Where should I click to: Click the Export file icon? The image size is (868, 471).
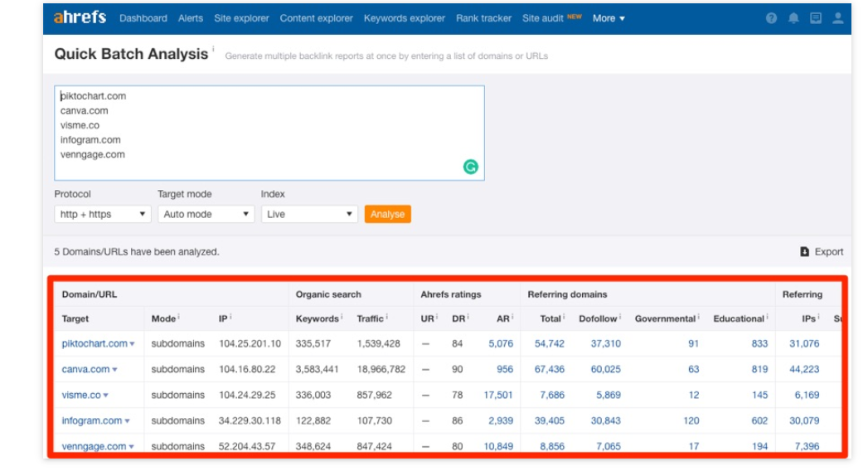[x=804, y=252]
